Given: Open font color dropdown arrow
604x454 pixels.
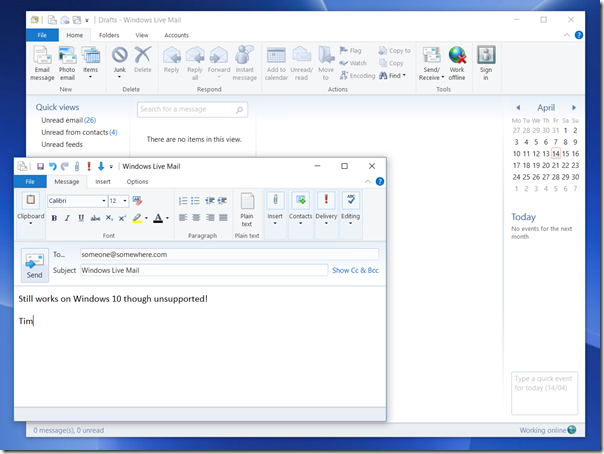Looking at the screenshot, I should pos(167,218).
